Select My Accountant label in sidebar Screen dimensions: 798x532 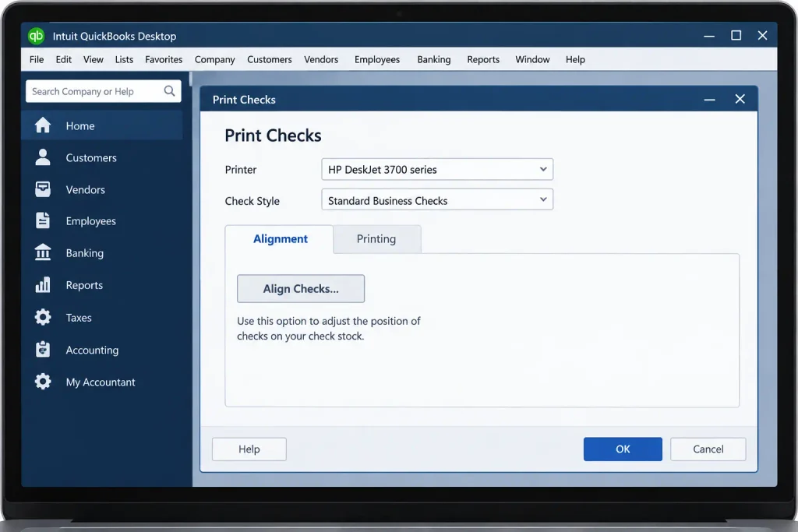pyautogui.click(x=101, y=382)
